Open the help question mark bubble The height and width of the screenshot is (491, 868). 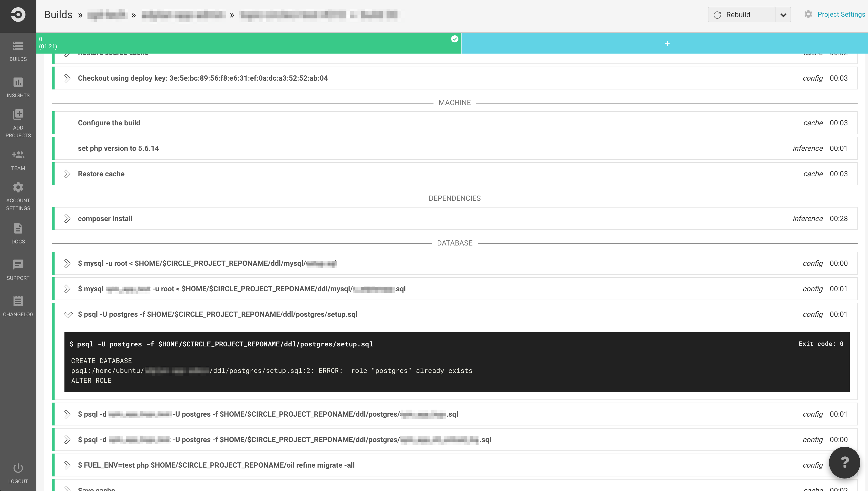(x=844, y=462)
